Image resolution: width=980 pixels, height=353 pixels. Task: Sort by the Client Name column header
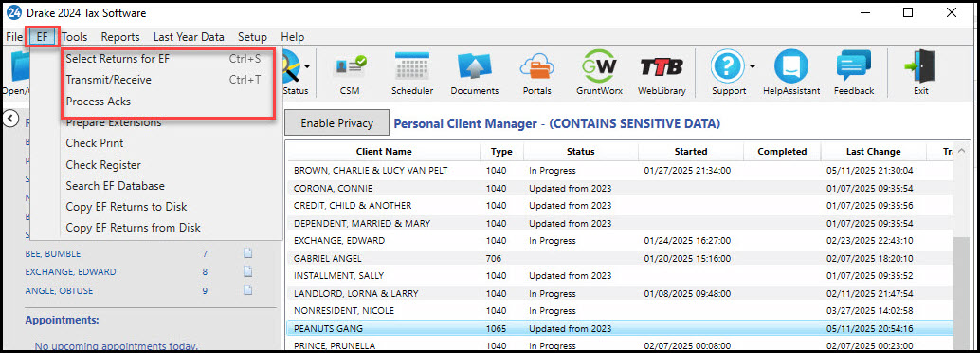tap(383, 152)
